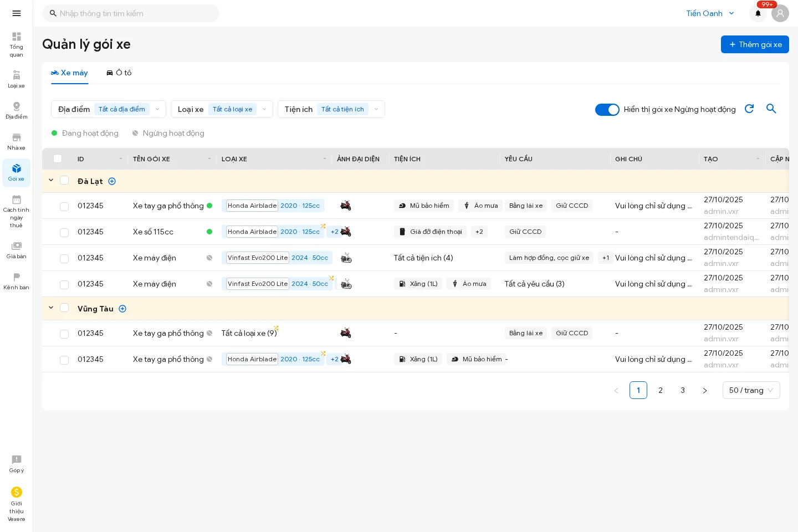Go to page 2
This screenshot has height=532, width=798.
pyautogui.click(x=661, y=390)
